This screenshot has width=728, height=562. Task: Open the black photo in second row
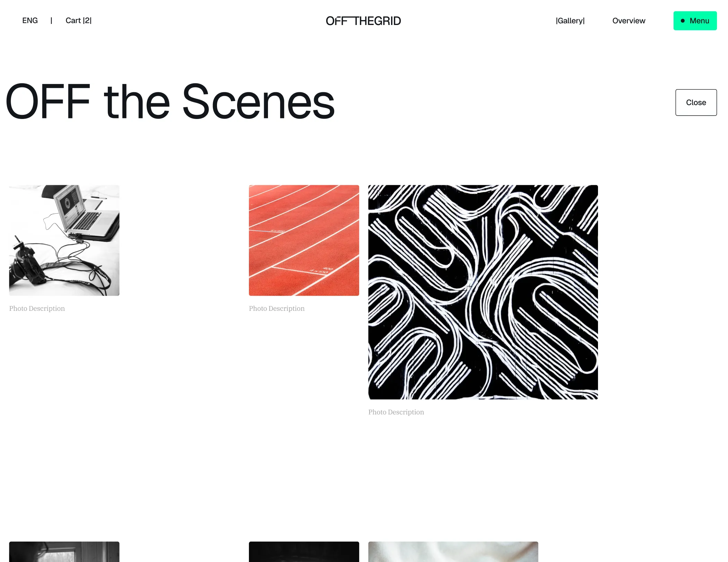[x=304, y=552]
